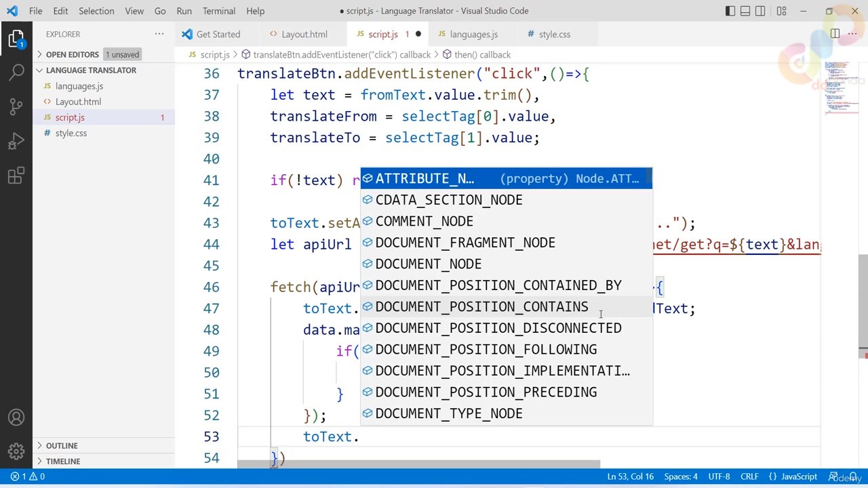Open editor More Actions ellipsis
Screen dimensions: 868x488
point(854,34)
